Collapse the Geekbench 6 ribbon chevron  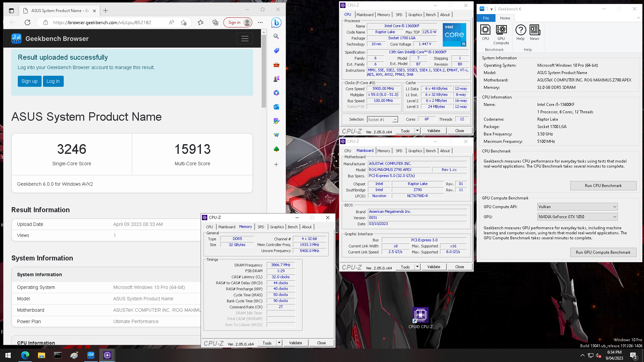tap(638, 18)
